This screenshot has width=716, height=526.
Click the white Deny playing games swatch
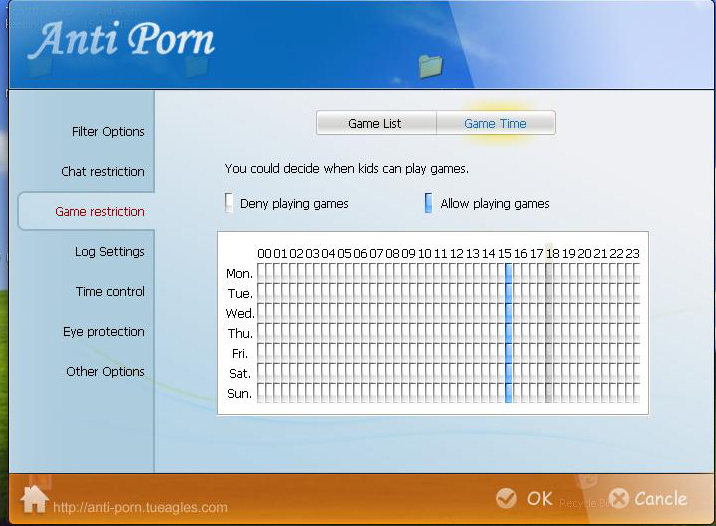(229, 203)
